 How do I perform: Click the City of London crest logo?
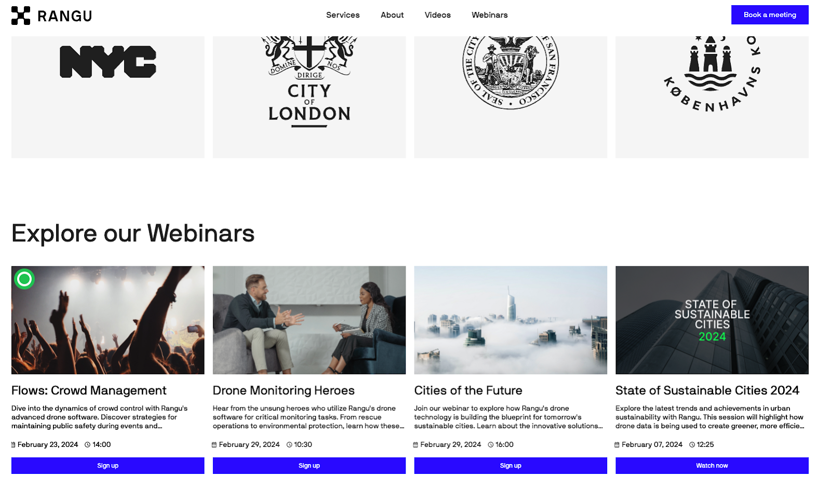[310, 81]
